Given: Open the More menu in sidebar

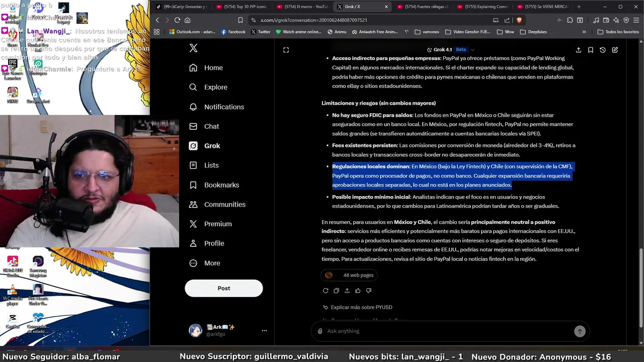Looking at the screenshot, I should pyautogui.click(x=204, y=263).
